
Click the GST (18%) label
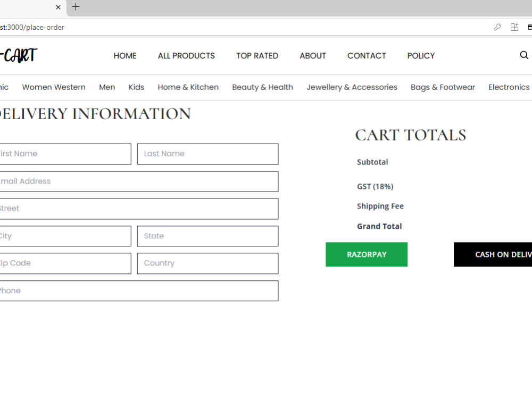pos(375,187)
